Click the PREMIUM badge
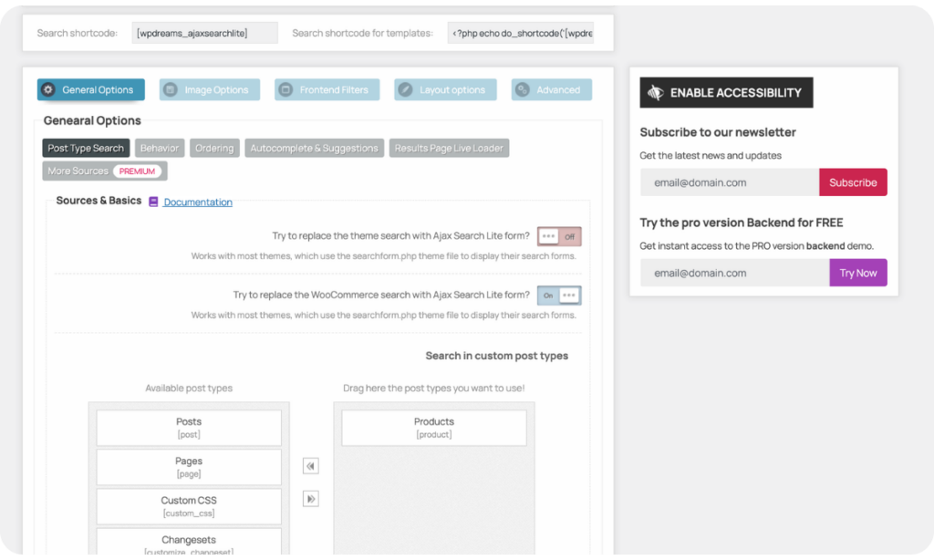This screenshot has height=560, width=934. [x=137, y=171]
